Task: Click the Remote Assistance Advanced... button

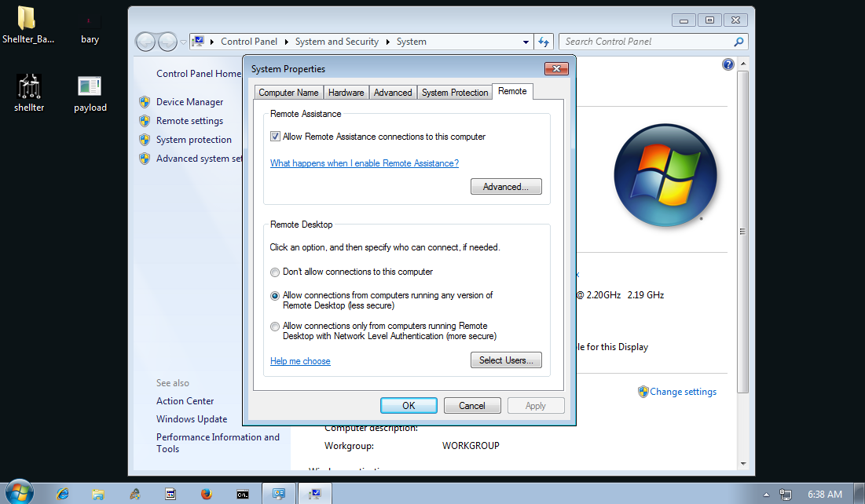Action: [506, 187]
